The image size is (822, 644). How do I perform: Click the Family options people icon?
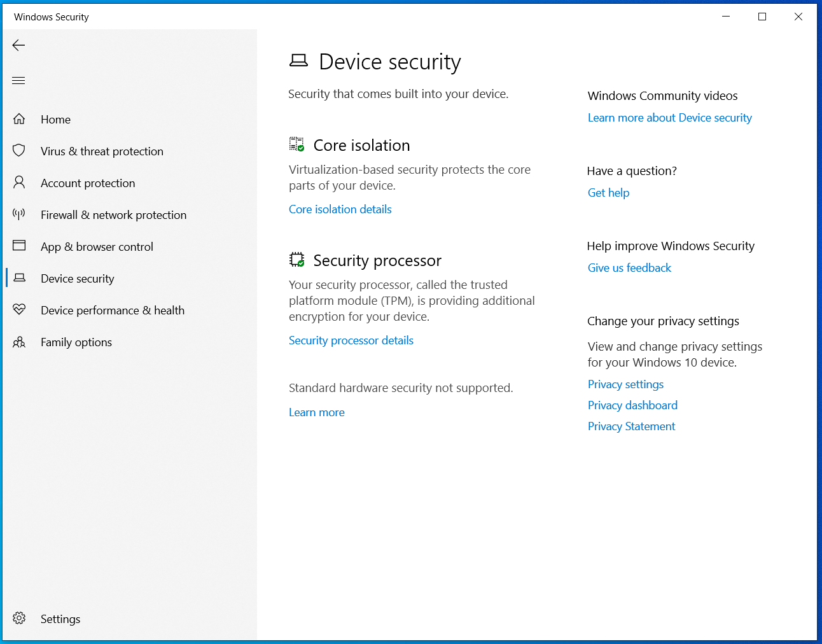click(19, 342)
